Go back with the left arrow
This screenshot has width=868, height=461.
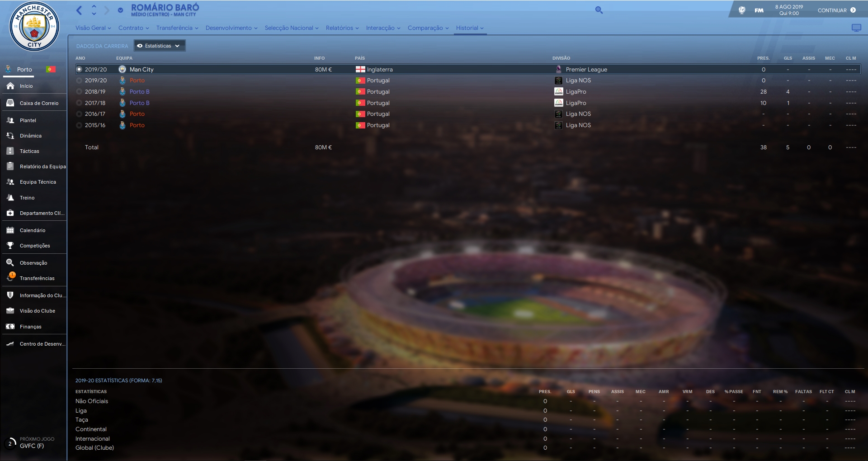coord(80,10)
